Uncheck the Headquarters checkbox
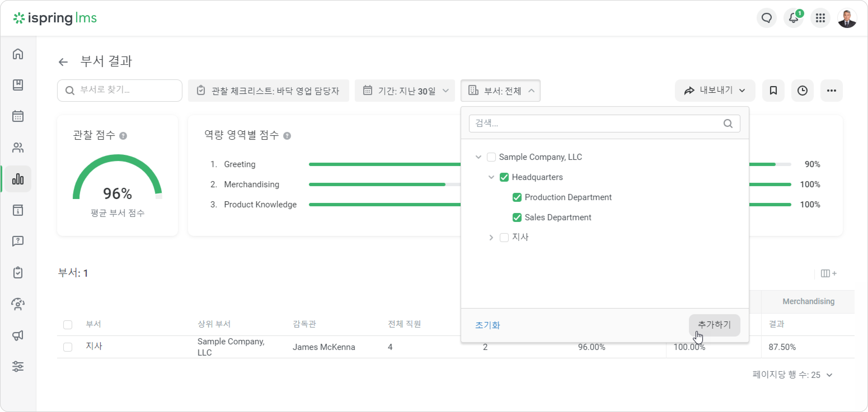This screenshot has width=868, height=412. 504,177
